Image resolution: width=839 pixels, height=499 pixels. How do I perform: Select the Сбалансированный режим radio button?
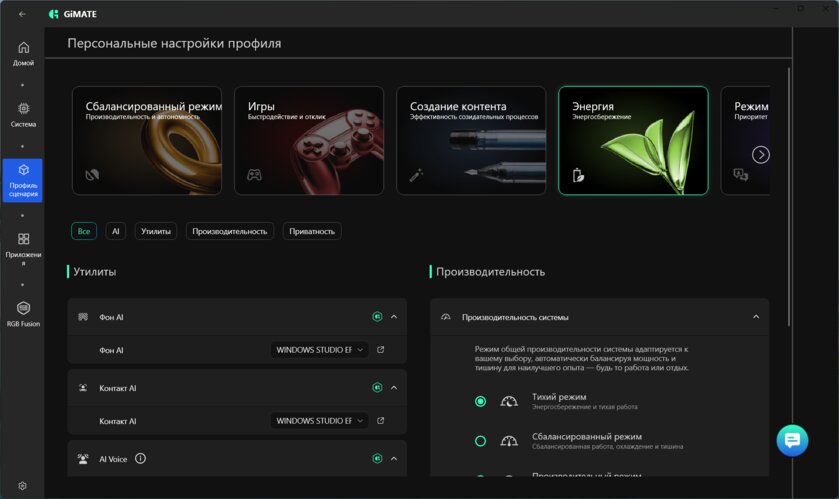pos(480,441)
